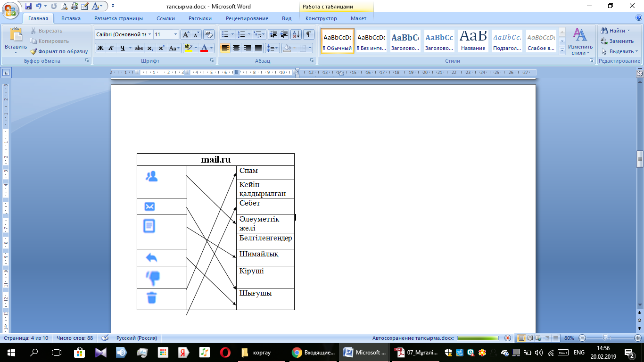Justify the paragraph text alignment
Viewport: 644px width, 362px height.
click(258, 48)
